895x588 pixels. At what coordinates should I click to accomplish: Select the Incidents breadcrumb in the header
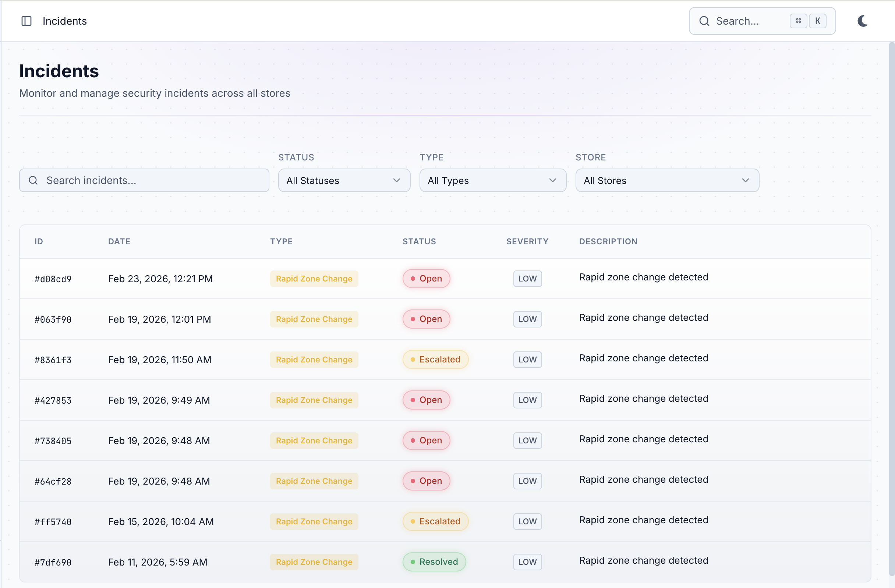pyautogui.click(x=64, y=21)
